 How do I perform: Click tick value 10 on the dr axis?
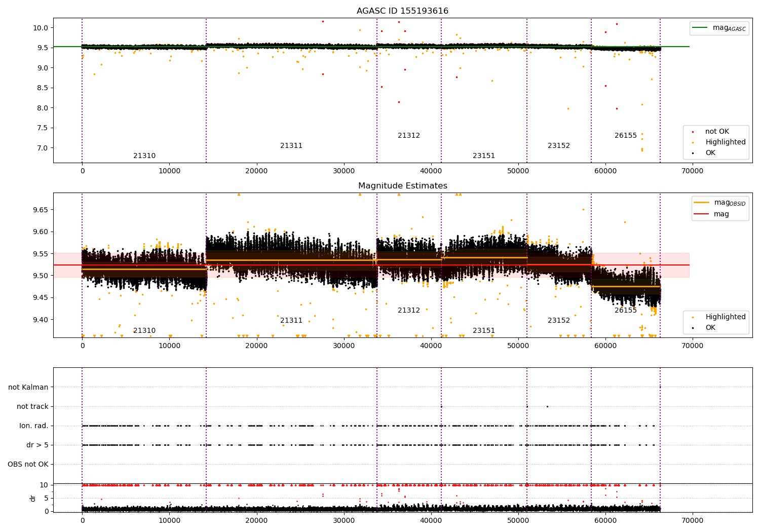pos(44,485)
